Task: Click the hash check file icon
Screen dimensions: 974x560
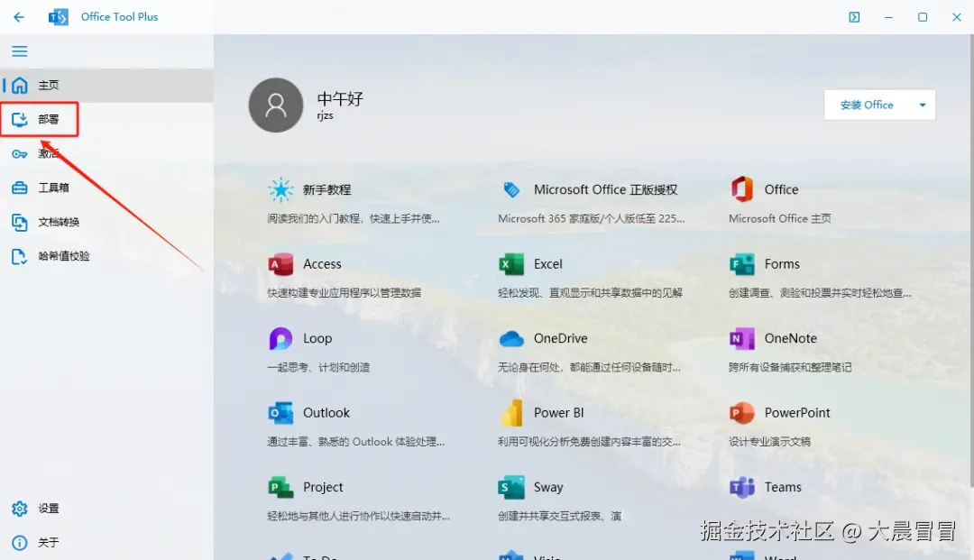Action: pos(20,256)
